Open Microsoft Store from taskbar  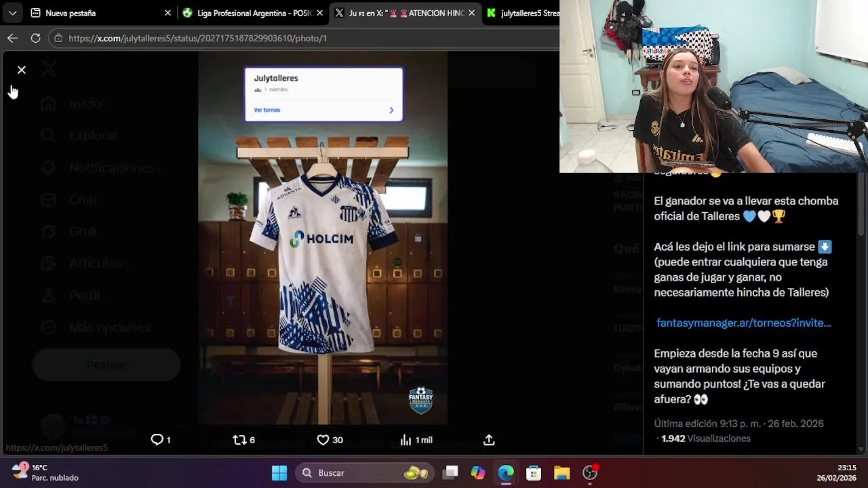pyautogui.click(x=534, y=473)
